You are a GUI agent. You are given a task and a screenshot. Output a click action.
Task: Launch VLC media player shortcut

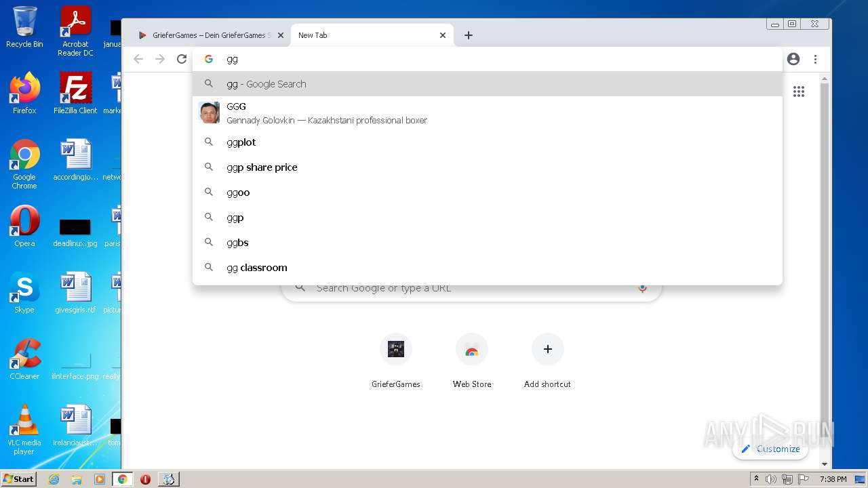[x=24, y=430]
